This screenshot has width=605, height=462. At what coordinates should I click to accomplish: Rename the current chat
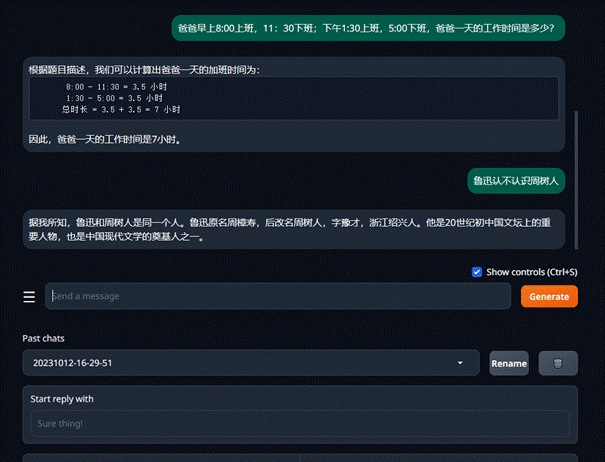509,363
